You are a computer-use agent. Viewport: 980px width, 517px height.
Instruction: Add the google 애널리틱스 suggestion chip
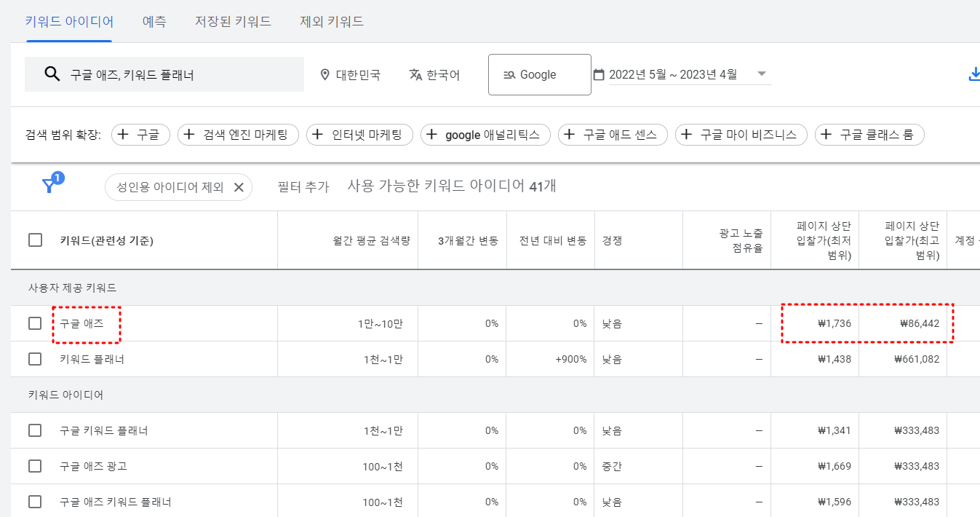pyautogui.click(x=485, y=135)
